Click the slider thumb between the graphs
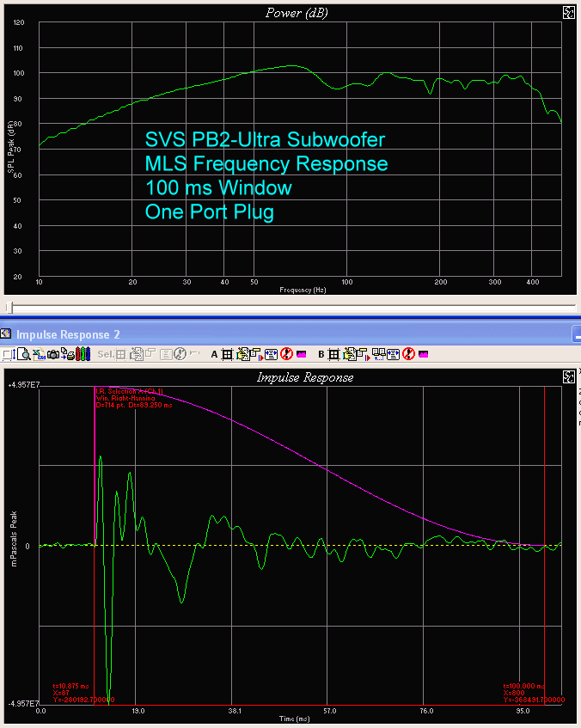The width and height of the screenshot is (581, 728). [9, 307]
